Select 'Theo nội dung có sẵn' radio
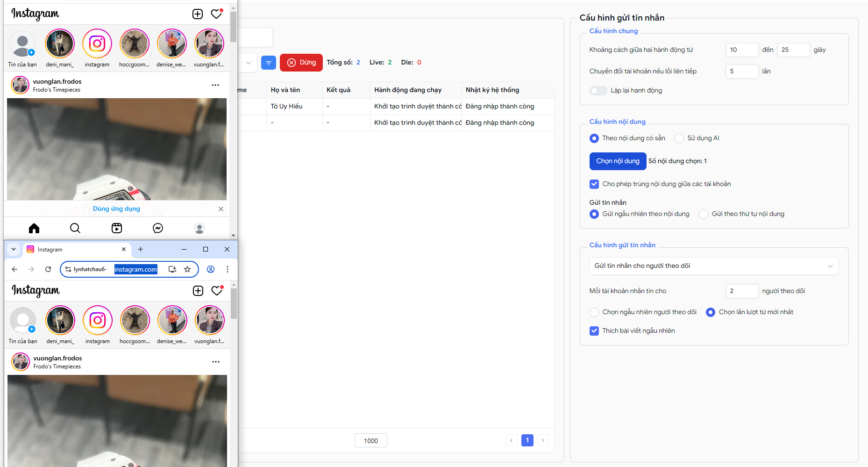Screen dimensions: 868x467 tap(594, 138)
